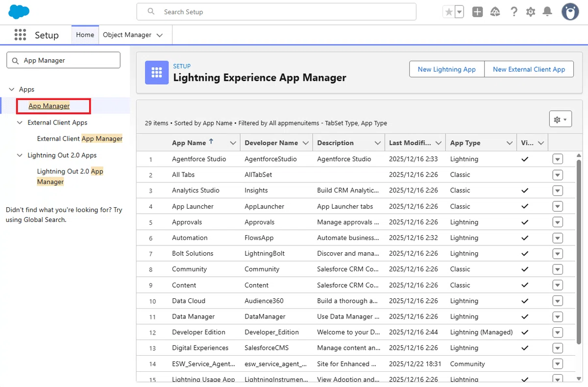Screen dimensions: 588x387
Task: Click the Salesforce cloud logo
Action: pos(19,11)
